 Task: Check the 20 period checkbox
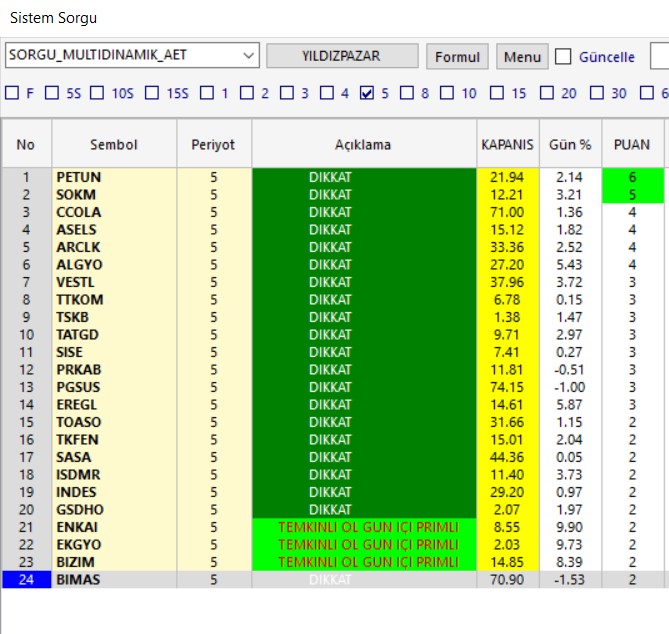(547, 93)
